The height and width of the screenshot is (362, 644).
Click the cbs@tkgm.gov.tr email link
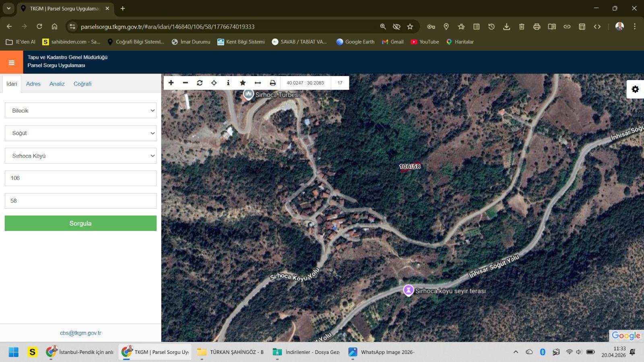coord(80,333)
